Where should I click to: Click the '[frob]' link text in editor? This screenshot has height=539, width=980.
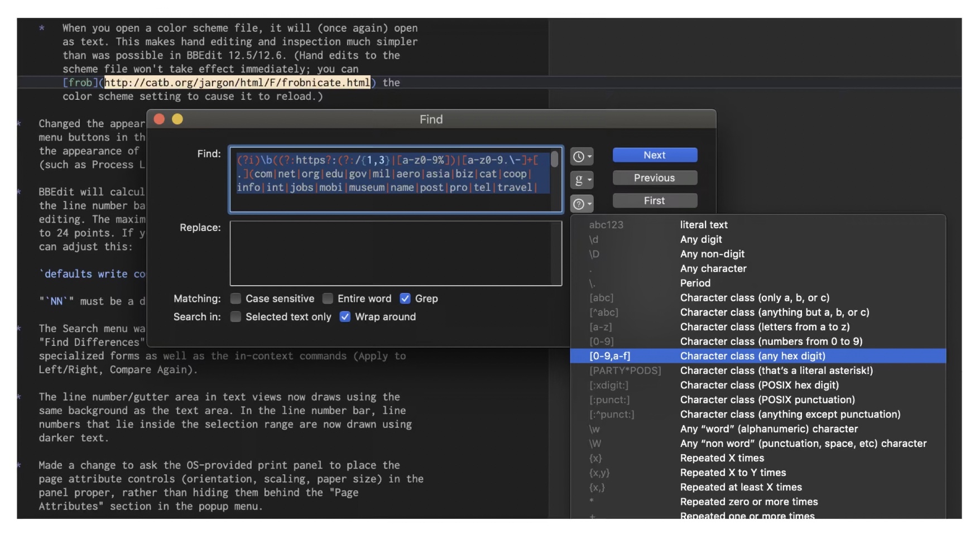tap(80, 83)
